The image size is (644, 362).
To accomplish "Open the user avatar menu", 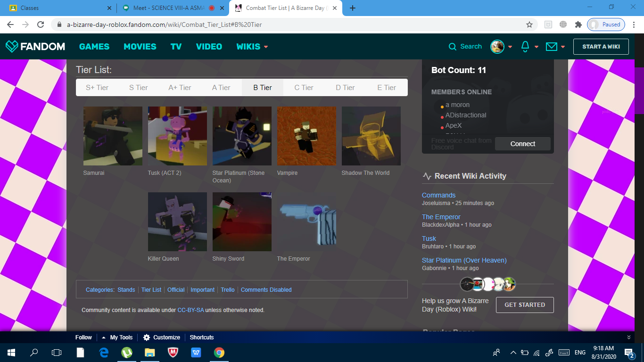I will [x=497, y=47].
